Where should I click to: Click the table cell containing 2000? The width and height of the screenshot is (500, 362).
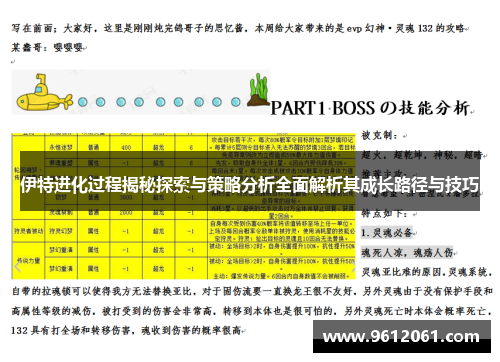(126, 212)
